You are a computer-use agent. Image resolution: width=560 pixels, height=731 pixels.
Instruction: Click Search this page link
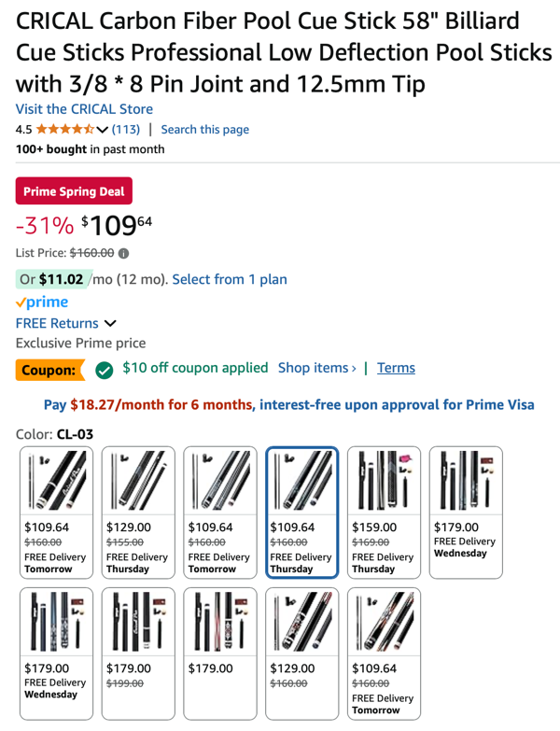coord(204,130)
